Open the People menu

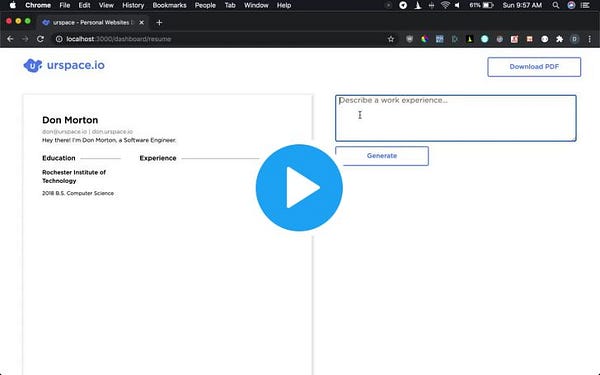(x=205, y=5)
